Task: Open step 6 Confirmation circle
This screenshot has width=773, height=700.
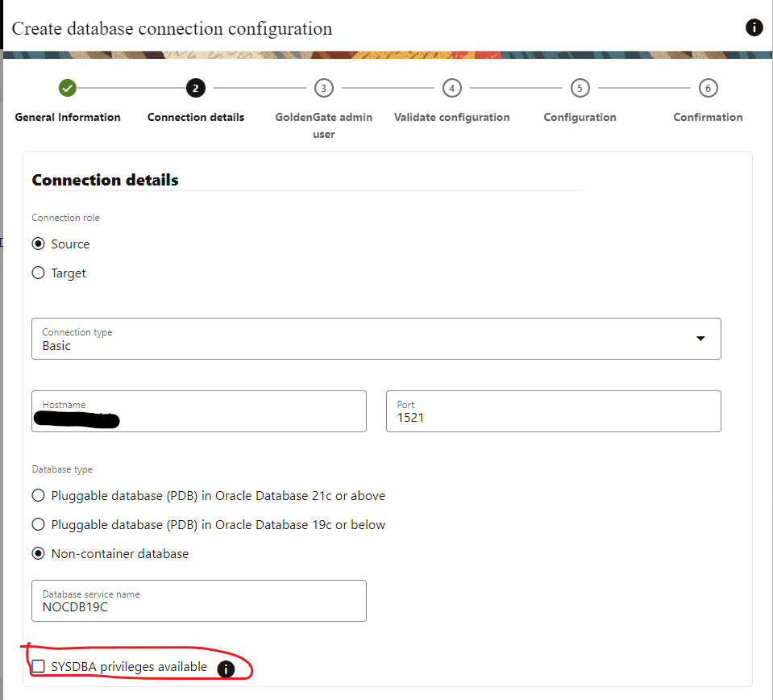Action: click(708, 88)
